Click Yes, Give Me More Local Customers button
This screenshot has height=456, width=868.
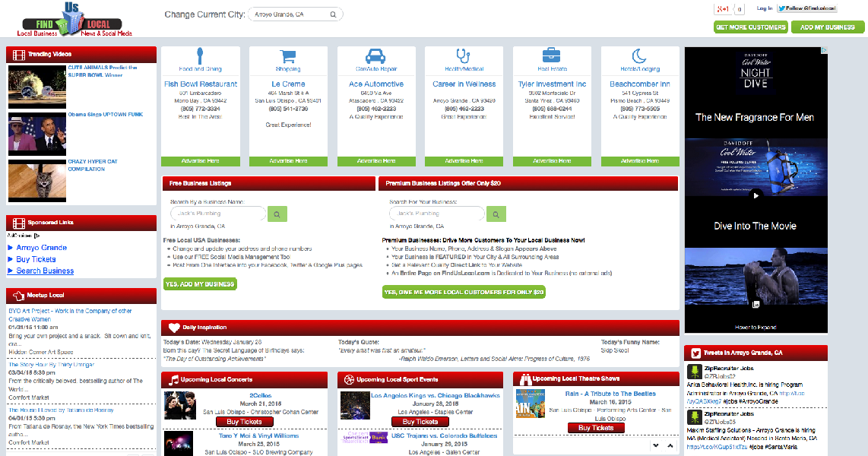[x=464, y=292]
